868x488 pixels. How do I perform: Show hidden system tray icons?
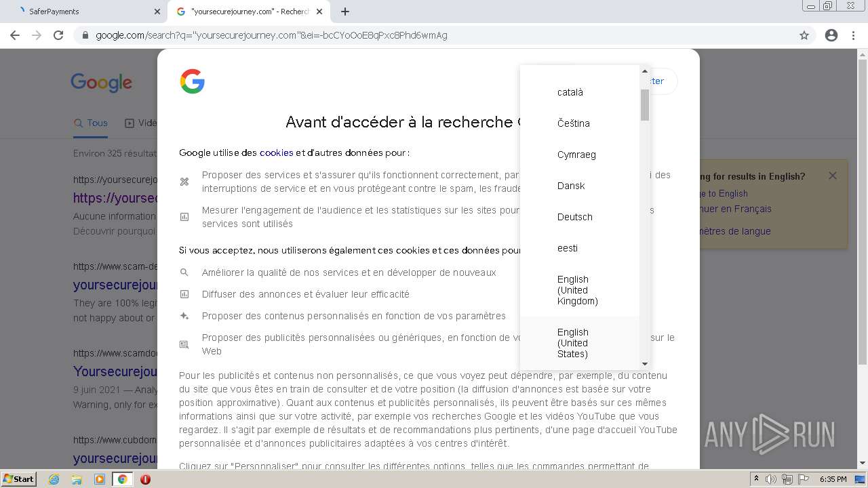757,479
